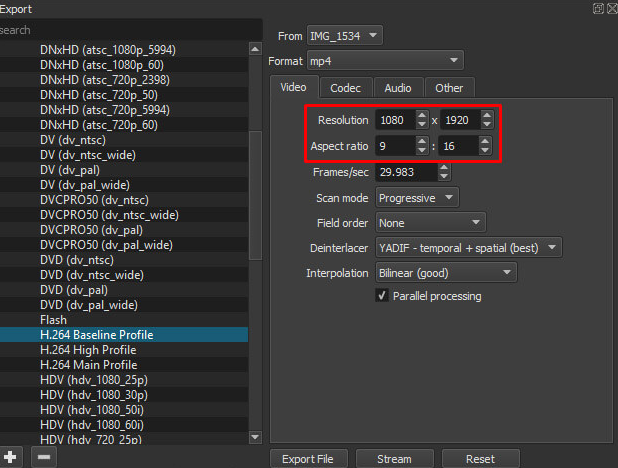Select the Flash preset

[124, 319]
